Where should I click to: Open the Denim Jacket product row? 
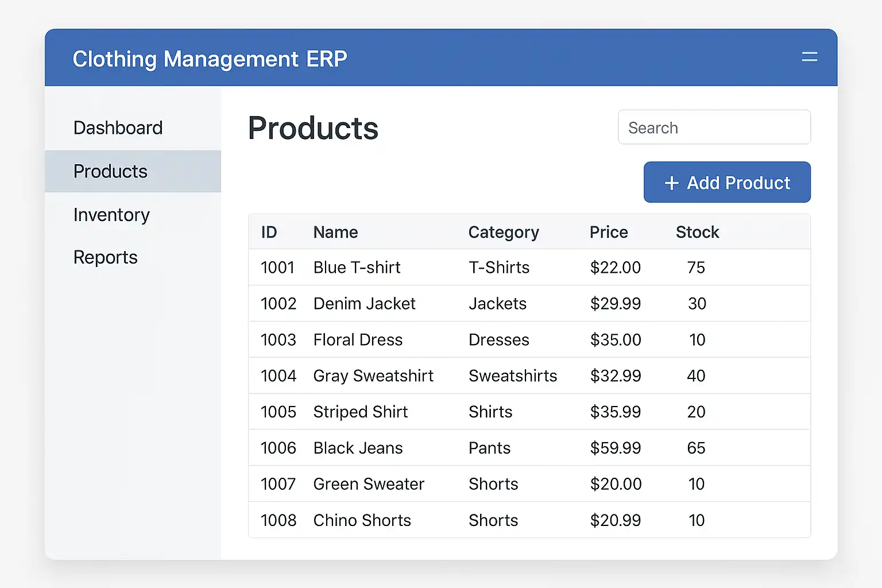point(364,304)
